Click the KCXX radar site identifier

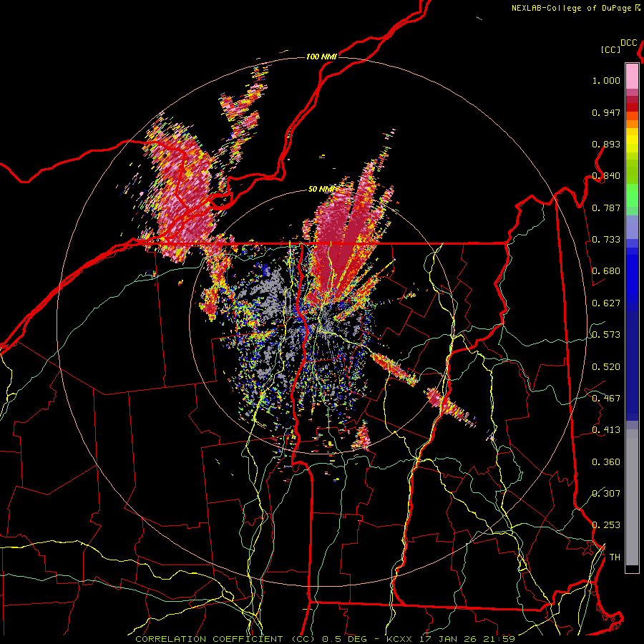399,639
